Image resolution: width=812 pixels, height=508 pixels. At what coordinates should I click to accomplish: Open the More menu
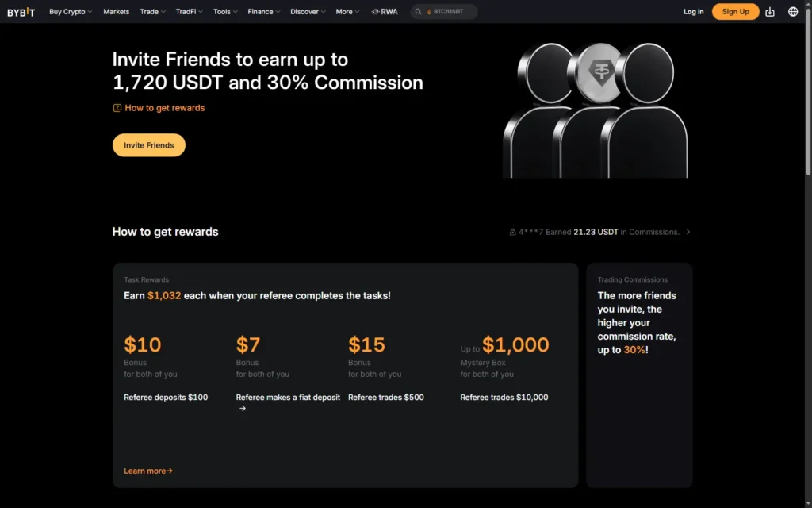347,11
